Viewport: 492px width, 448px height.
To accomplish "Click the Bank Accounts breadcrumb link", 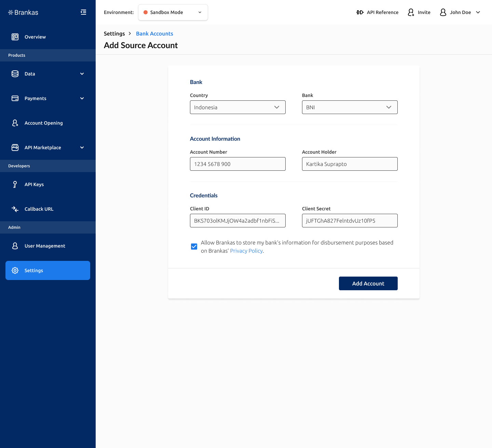I will click(154, 33).
